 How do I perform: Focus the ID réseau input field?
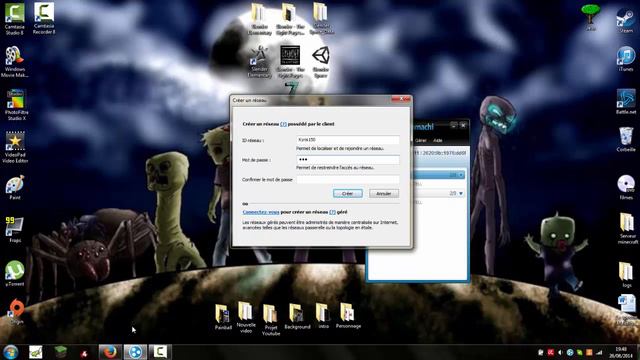point(348,140)
